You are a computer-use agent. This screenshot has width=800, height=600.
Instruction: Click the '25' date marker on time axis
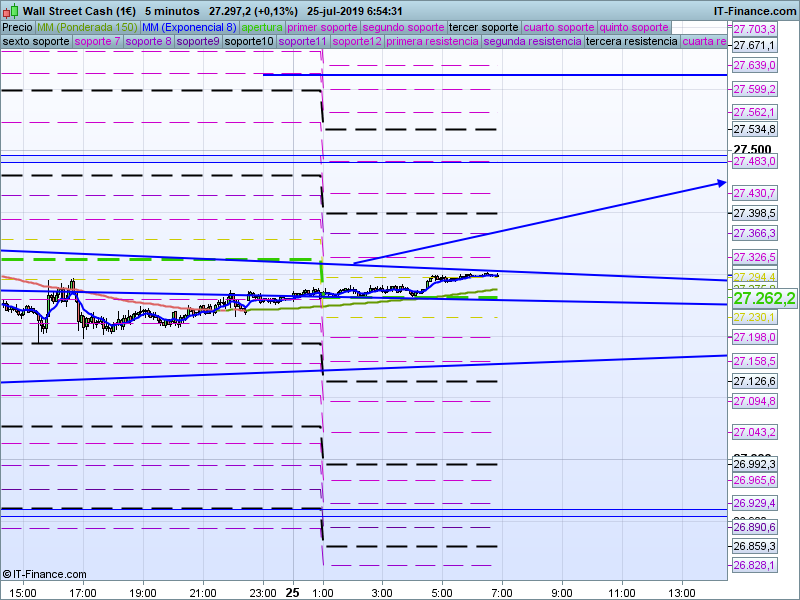(x=292, y=592)
